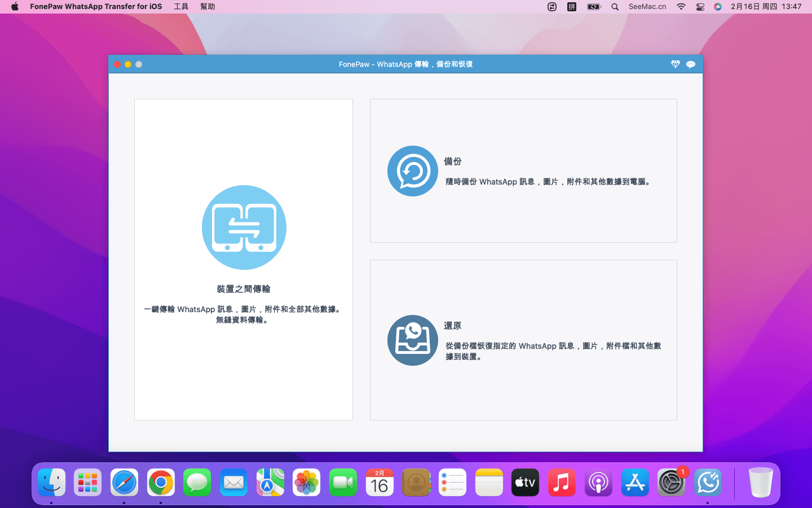
Task: Open Reminders from the Dock
Action: (x=452, y=483)
